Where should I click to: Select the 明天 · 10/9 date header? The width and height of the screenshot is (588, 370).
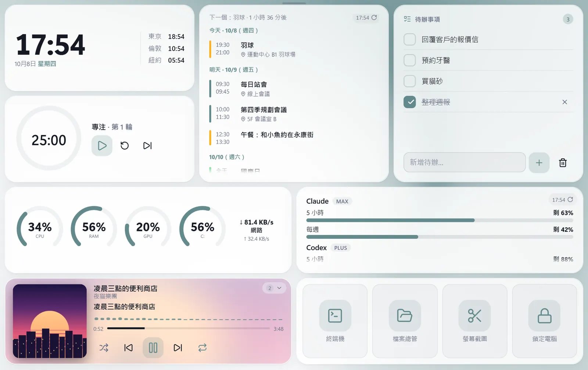click(x=234, y=70)
